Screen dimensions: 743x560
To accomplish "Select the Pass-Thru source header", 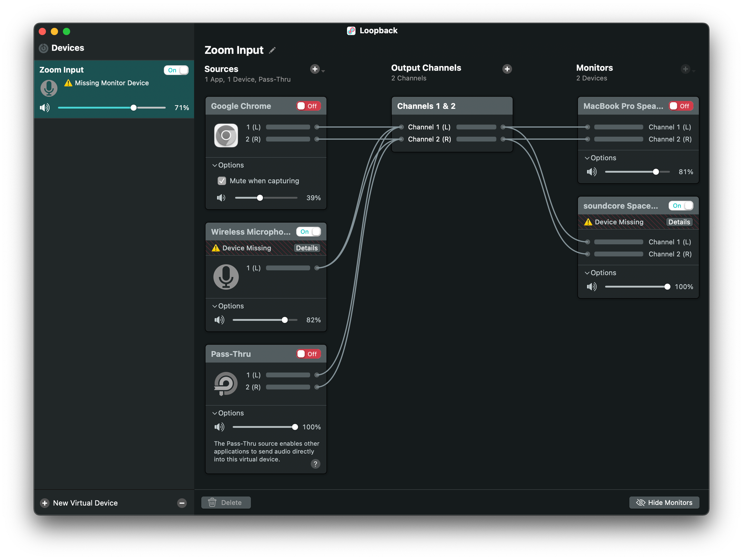I will 266,354.
